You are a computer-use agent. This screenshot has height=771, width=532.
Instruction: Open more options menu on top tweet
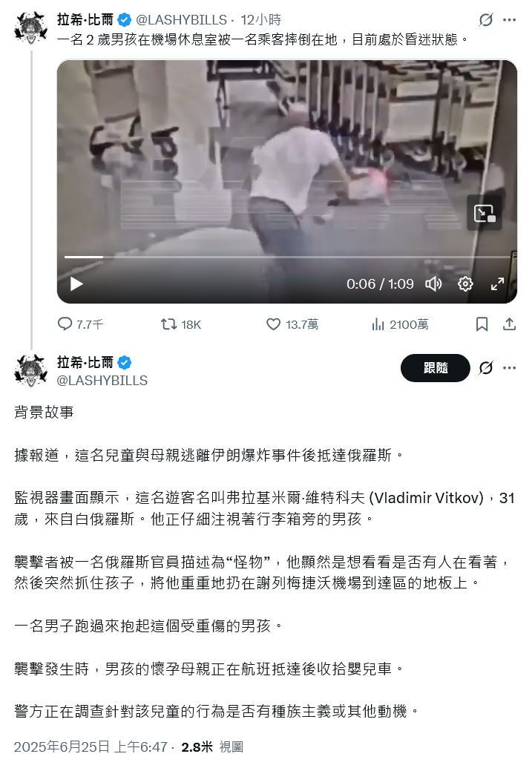(x=510, y=20)
